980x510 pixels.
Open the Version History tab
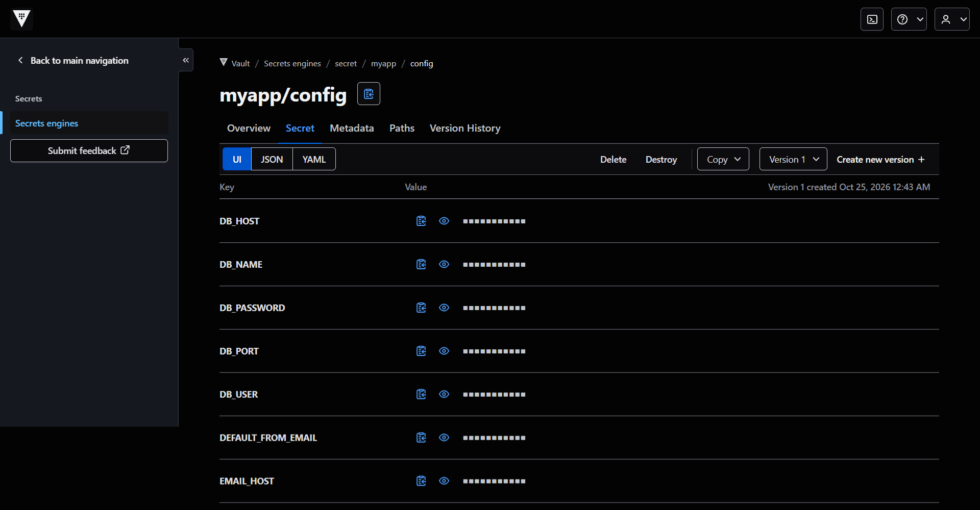[x=465, y=128]
